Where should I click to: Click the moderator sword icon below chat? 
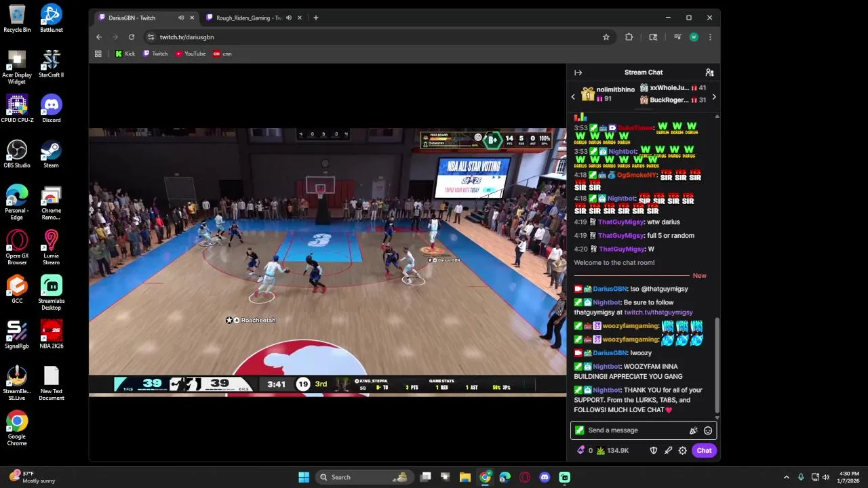tap(668, 450)
